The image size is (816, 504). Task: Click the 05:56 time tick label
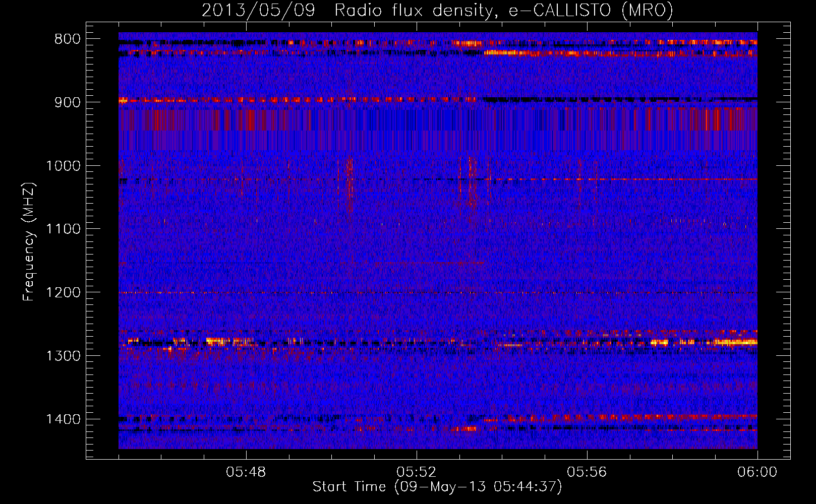(587, 472)
